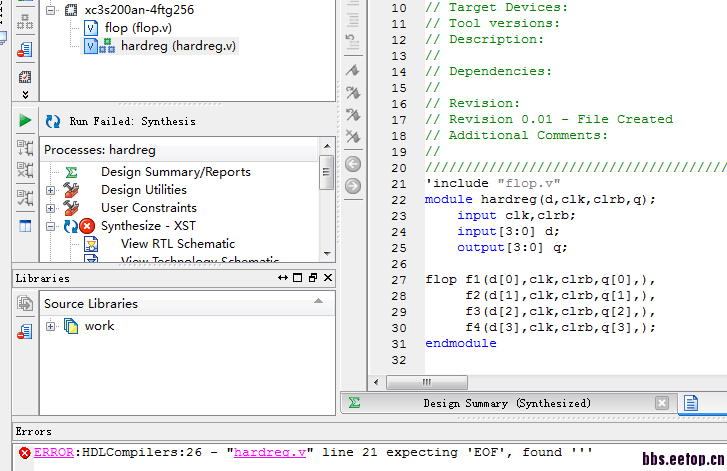Viewport: 727px width, 471px height.
Task: Click the toggle bookmark flag icon
Action: click(x=353, y=70)
